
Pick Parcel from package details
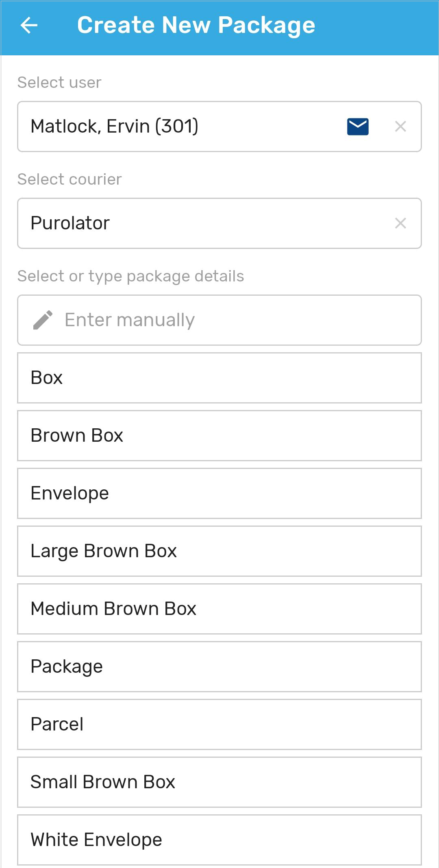(x=219, y=724)
